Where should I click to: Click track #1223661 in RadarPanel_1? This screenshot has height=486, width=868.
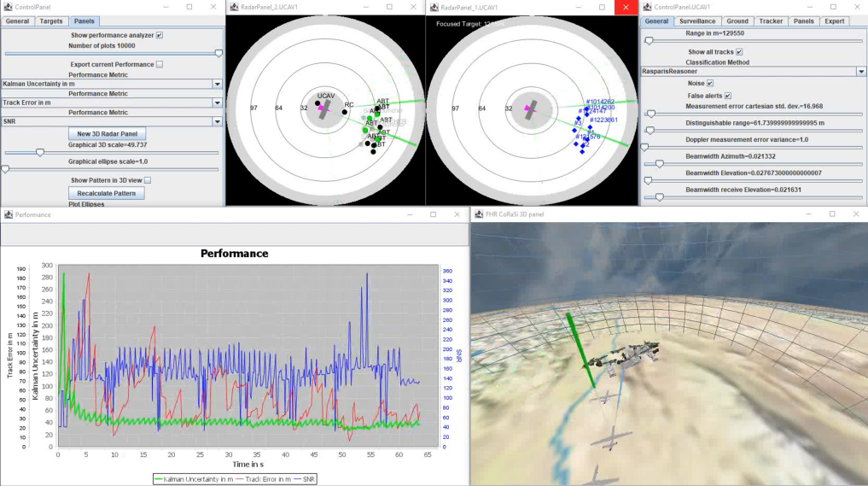603,120
